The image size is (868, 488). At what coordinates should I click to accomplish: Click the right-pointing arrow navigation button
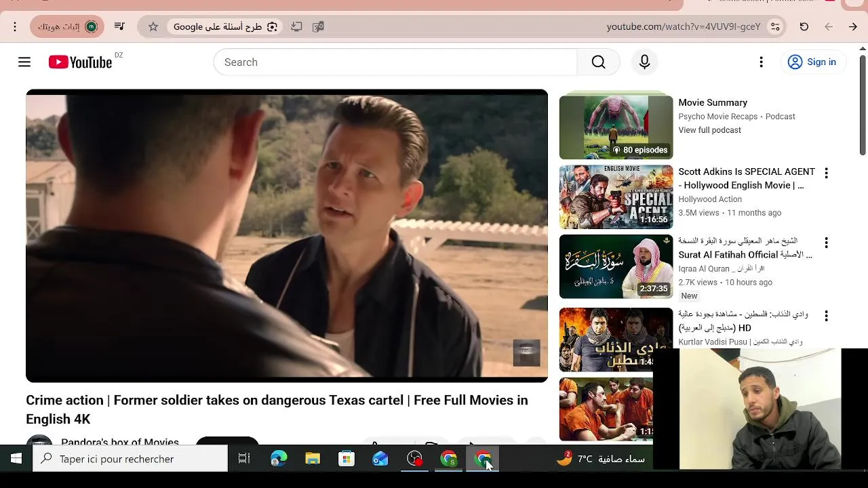click(x=853, y=26)
